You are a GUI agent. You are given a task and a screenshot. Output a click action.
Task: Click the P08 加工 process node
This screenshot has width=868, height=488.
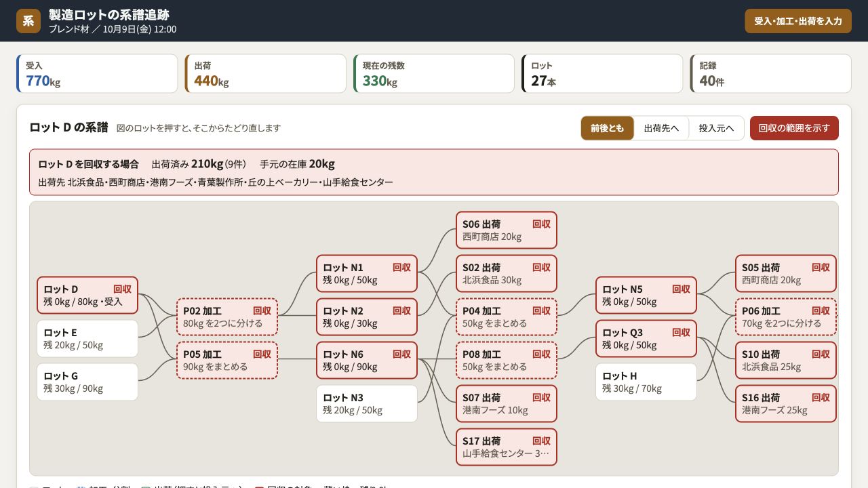coord(507,360)
